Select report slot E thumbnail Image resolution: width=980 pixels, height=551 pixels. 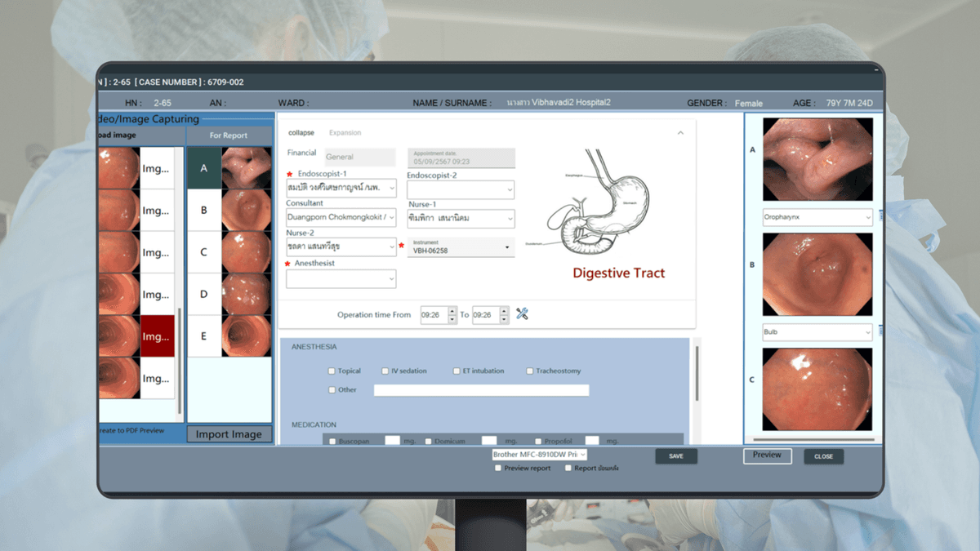(246, 336)
